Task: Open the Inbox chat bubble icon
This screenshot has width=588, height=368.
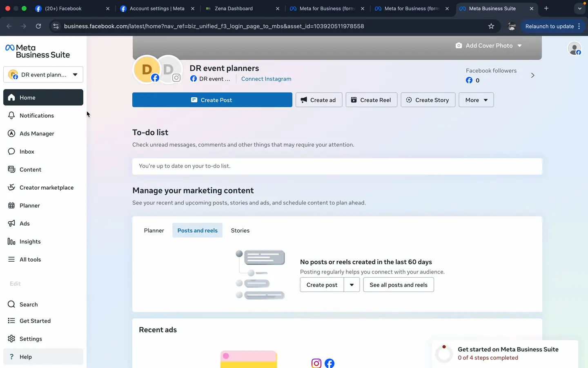Action: pos(11,151)
